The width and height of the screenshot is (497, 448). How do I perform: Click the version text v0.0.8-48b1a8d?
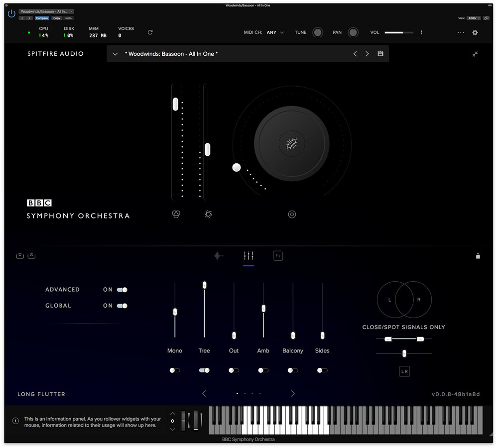click(x=456, y=394)
